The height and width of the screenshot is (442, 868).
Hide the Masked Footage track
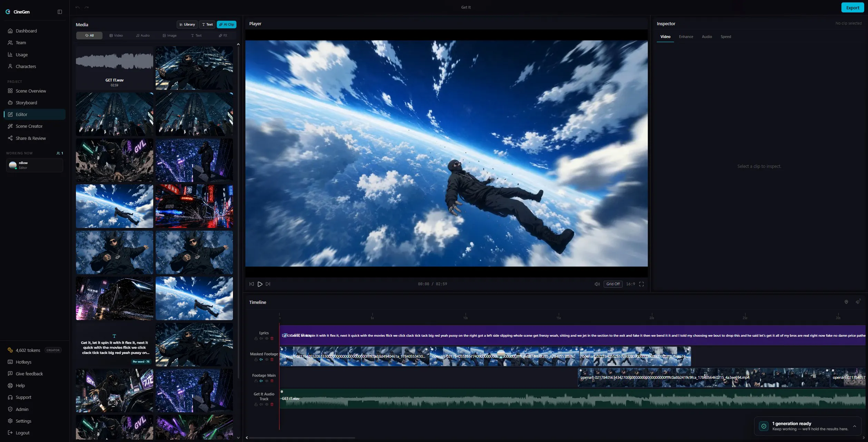click(266, 359)
